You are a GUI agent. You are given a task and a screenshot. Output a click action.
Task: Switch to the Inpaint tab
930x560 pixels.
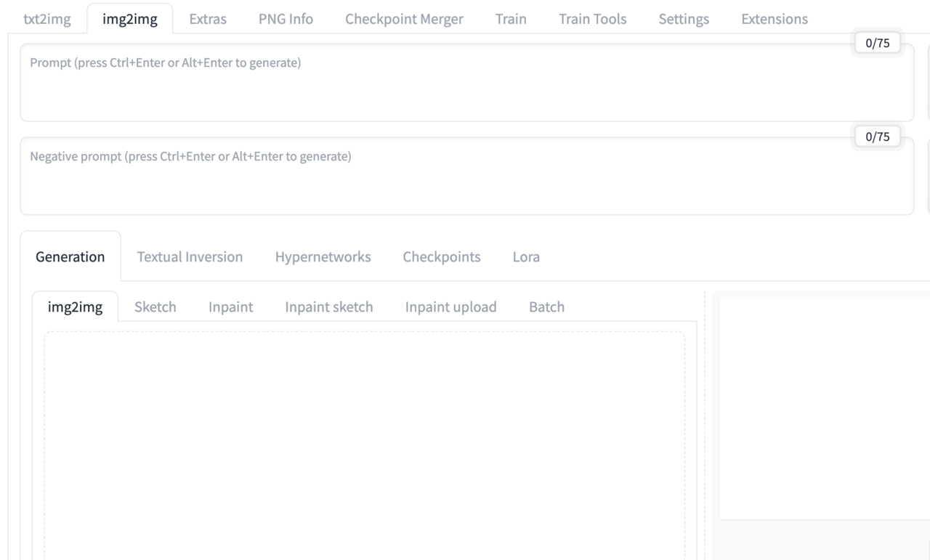(x=230, y=307)
